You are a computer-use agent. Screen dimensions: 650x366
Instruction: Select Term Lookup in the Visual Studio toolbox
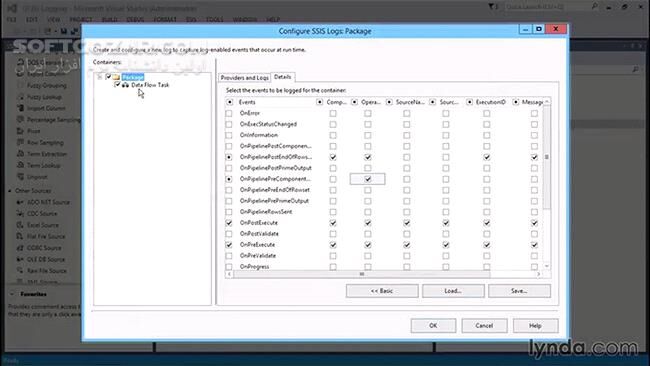pyautogui.click(x=44, y=165)
